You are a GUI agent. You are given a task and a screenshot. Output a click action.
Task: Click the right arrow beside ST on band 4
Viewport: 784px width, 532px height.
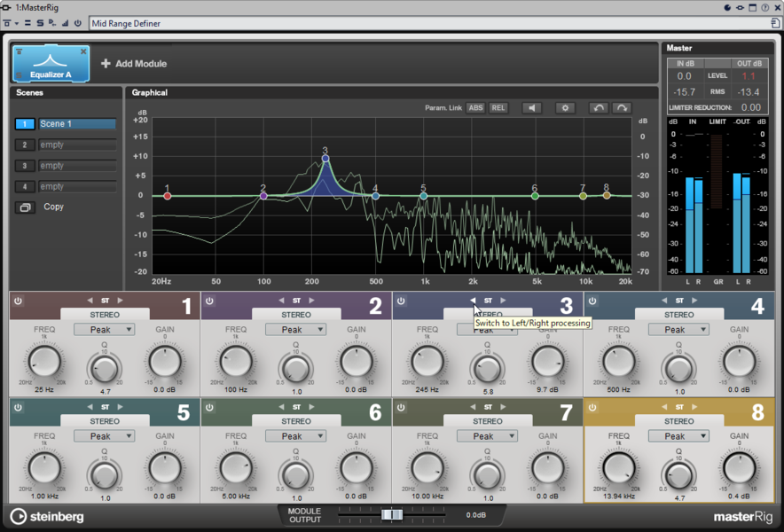[694, 301]
